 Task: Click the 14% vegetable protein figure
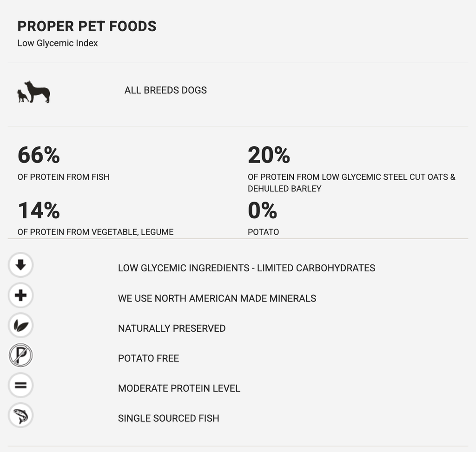pos(39,210)
